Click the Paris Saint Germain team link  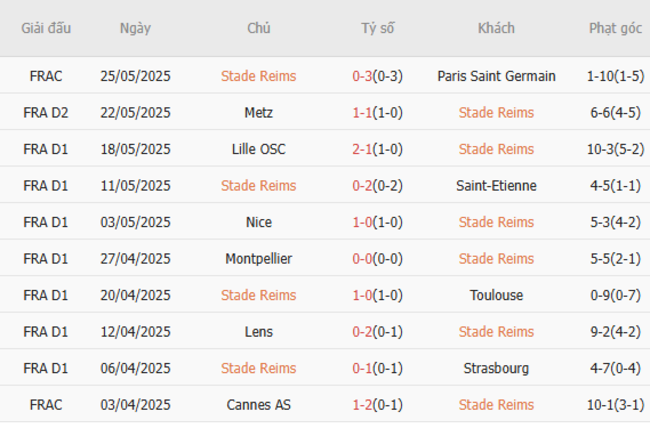pyautogui.click(x=496, y=76)
